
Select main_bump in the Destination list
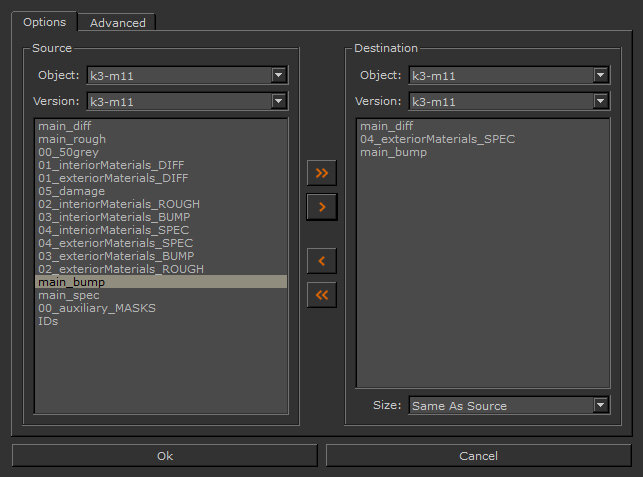[393, 152]
